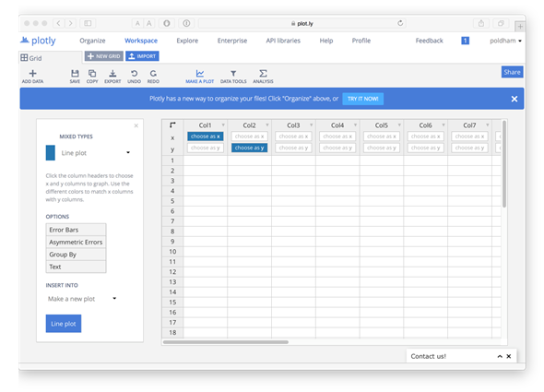The height and width of the screenshot is (392, 544).
Task: Dismiss the blue organize banner
Action: (x=514, y=99)
